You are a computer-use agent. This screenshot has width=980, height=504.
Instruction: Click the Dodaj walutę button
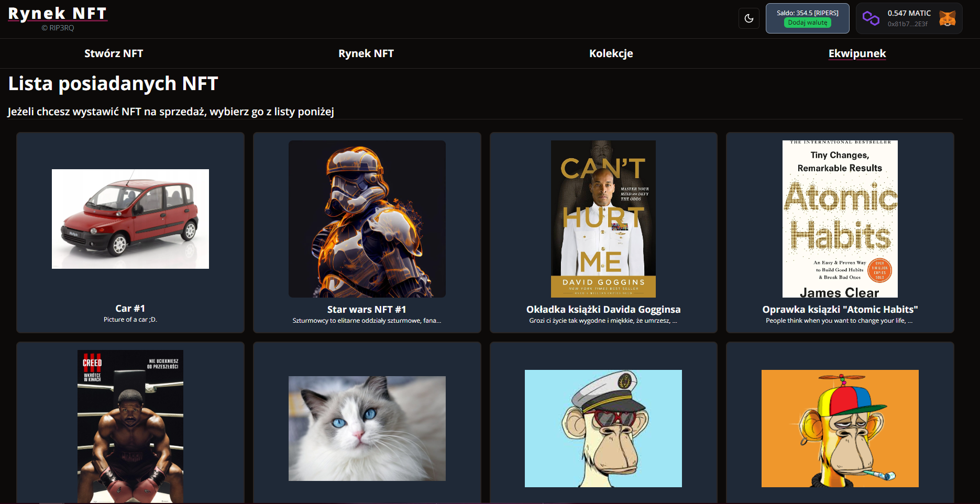(807, 23)
